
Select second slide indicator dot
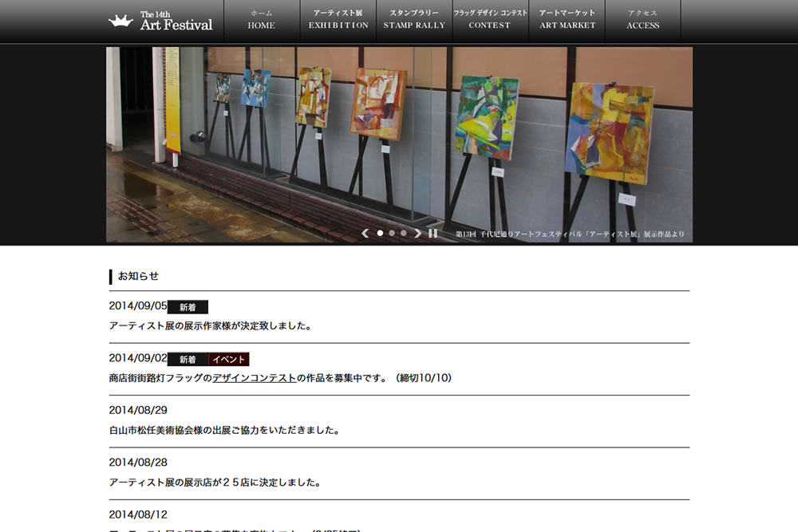pos(391,233)
